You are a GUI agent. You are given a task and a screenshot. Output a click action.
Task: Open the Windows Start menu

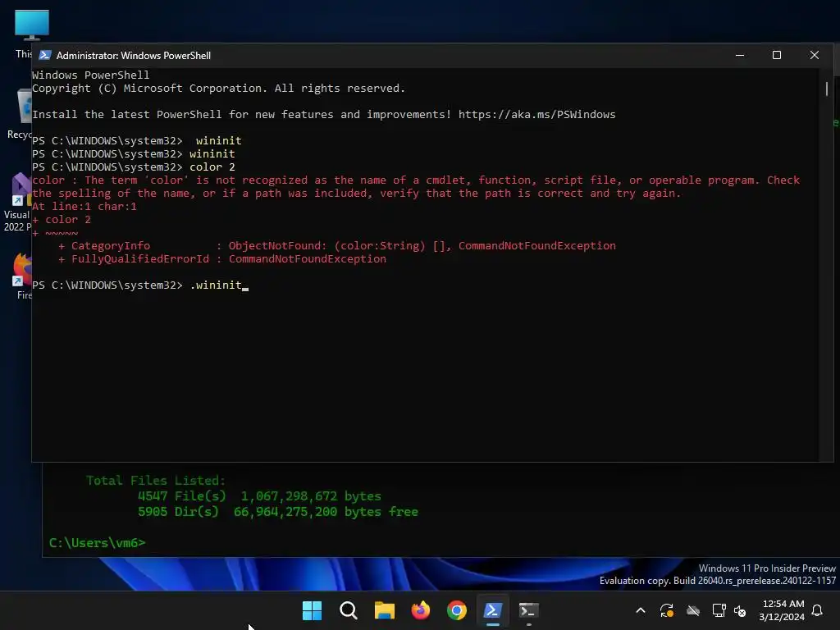coord(312,610)
